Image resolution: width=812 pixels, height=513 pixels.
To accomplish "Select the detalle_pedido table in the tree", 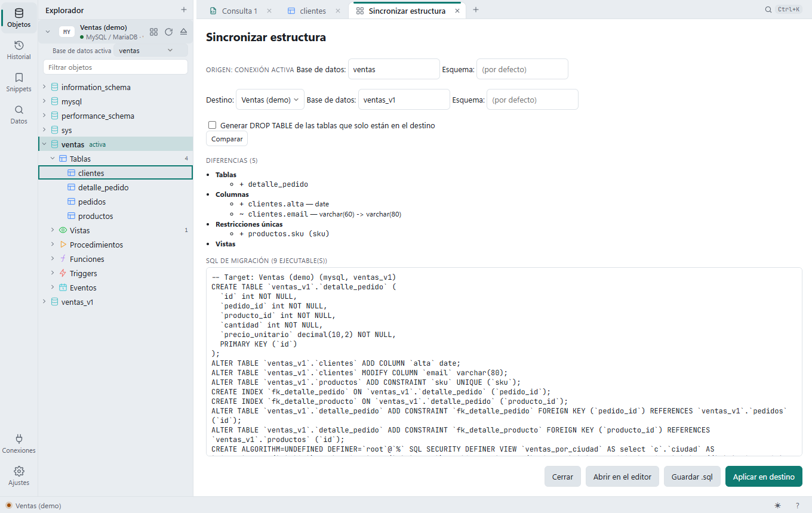I will pyautogui.click(x=116, y=187).
